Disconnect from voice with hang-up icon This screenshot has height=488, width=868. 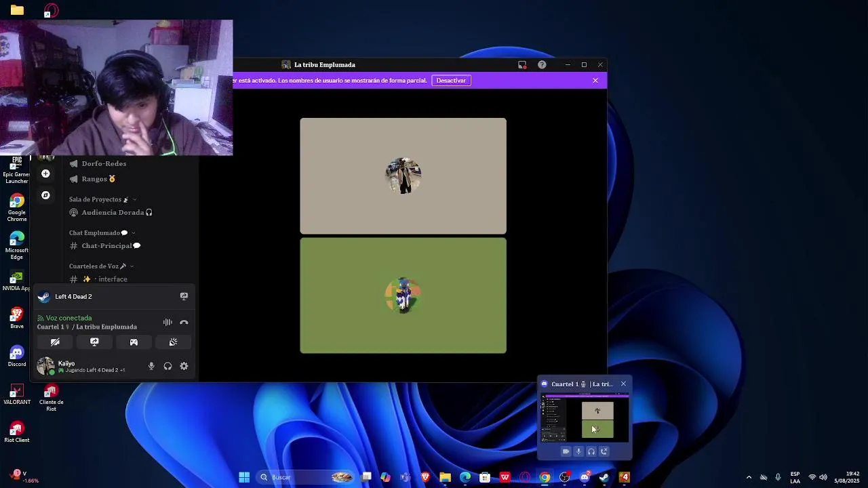point(184,322)
